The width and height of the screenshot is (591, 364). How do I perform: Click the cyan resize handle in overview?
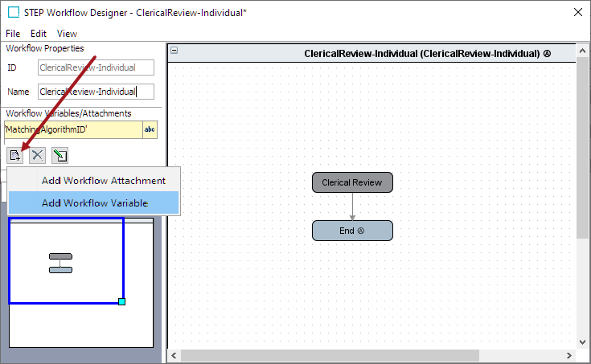point(121,301)
